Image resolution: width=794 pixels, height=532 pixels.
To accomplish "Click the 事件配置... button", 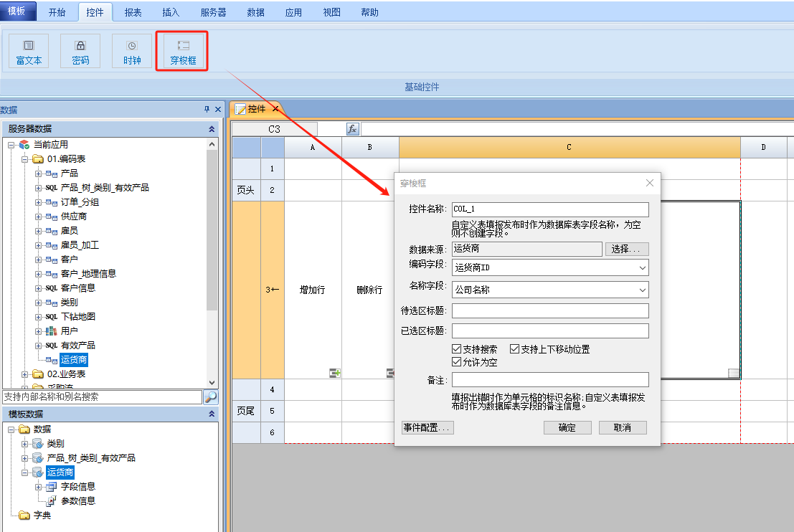I will point(427,427).
